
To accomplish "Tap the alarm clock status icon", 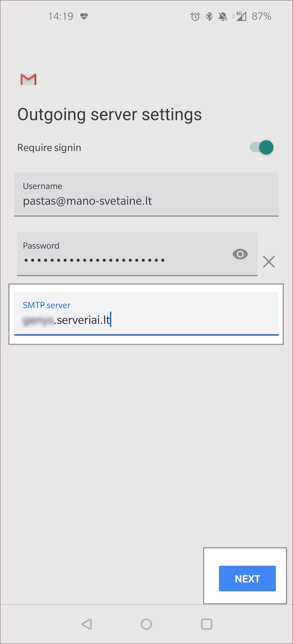I will pyautogui.click(x=195, y=16).
